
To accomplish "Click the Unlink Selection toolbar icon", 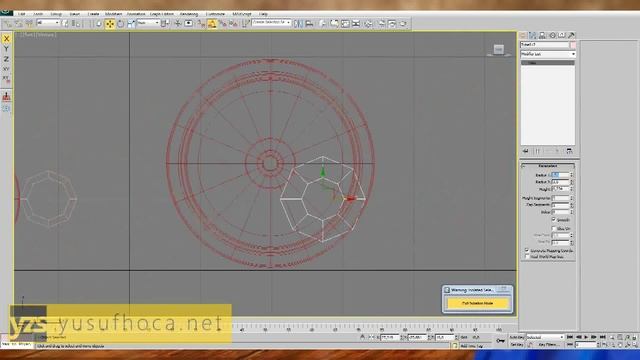I will pyautogui.click(x=18, y=24).
